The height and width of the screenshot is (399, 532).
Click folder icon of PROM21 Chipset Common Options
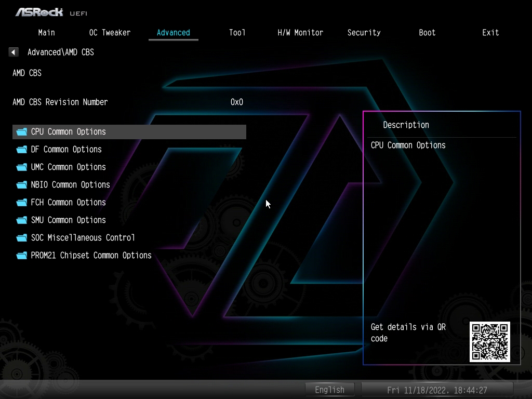click(x=22, y=255)
